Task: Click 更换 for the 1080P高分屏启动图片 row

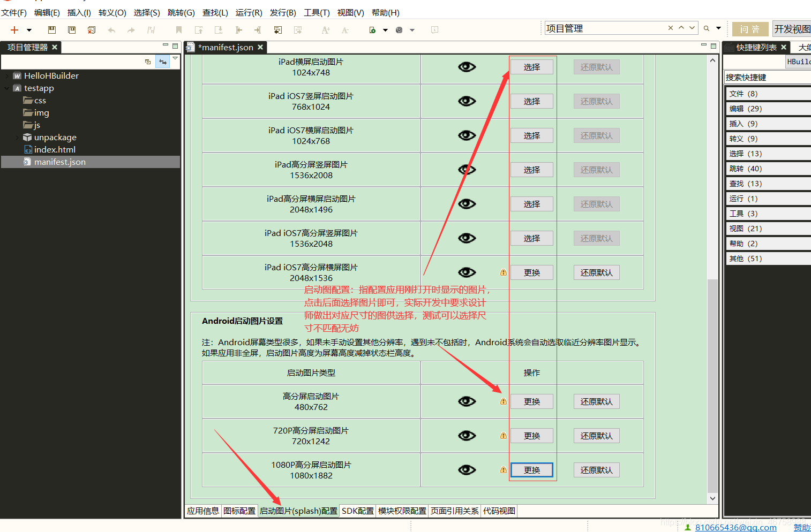Action: (x=531, y=469)
